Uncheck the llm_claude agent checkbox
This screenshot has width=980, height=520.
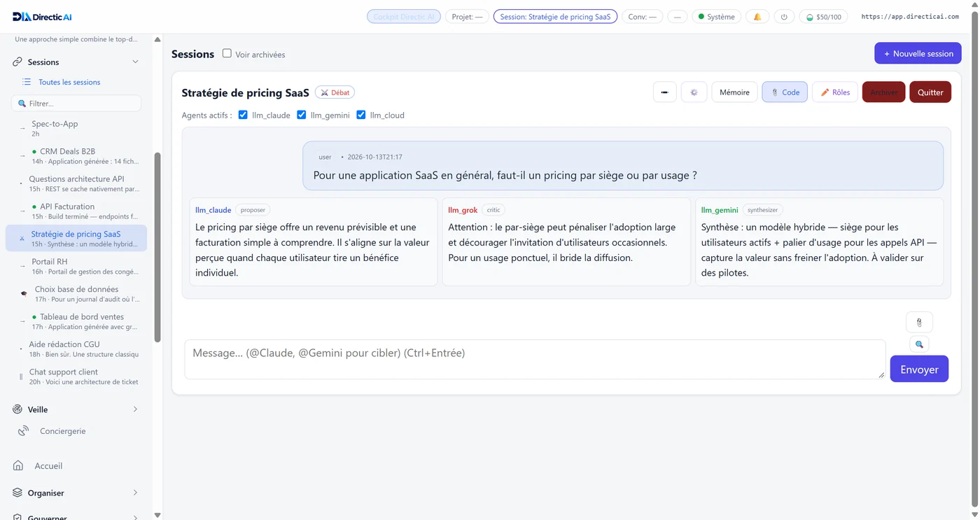point(243,115)
